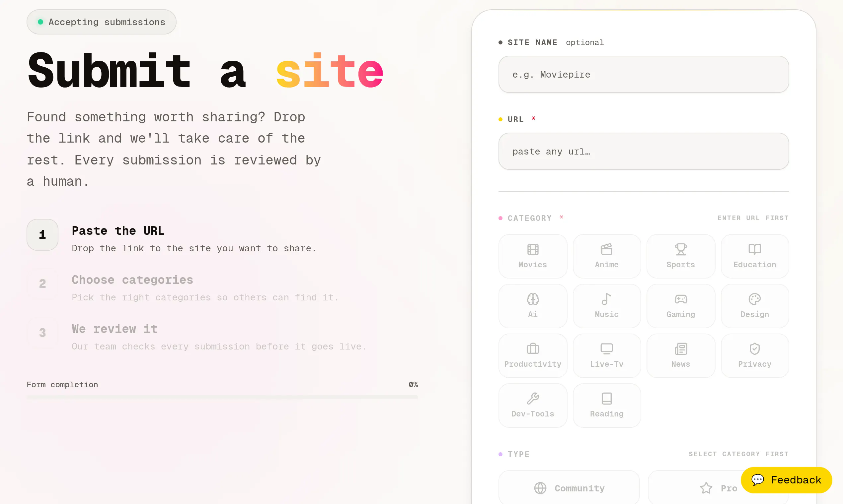Click the CATEGORY section label

pos(530,218)
